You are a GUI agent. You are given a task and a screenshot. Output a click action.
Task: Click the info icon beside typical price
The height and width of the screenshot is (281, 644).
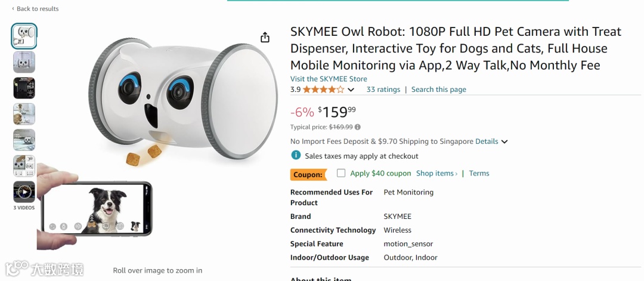click(358, 127)
